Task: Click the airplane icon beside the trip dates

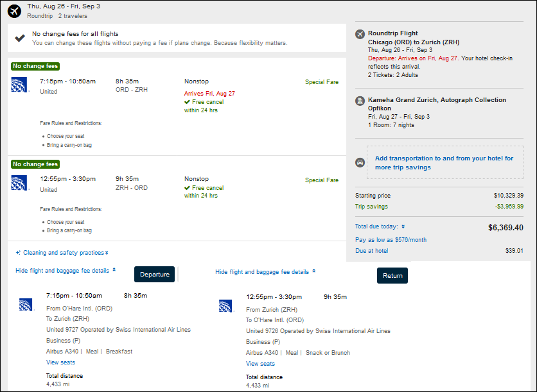Action: click(14, 11)
